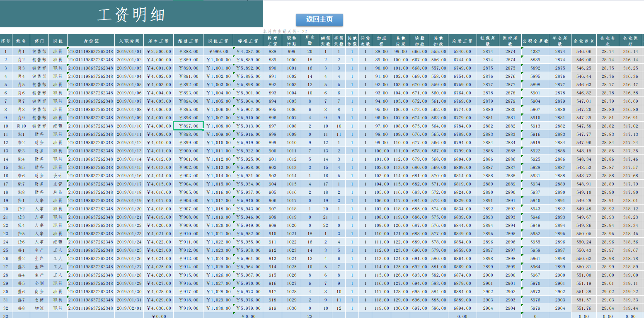Select the 岗位 column header
The width and height of the screenshot is (644, 318).
click(58, 41)
